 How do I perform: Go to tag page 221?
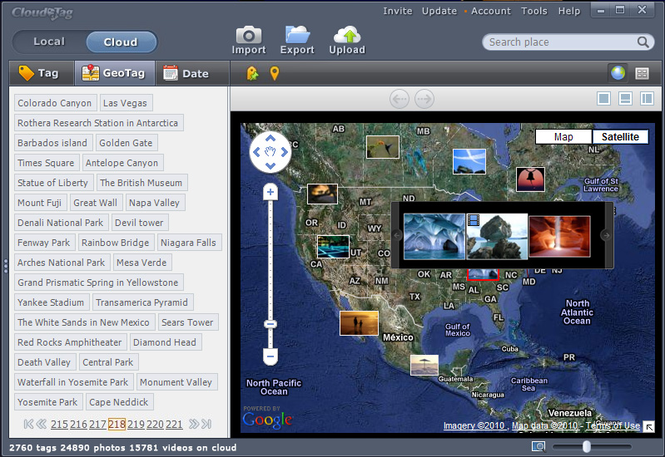click(174, 424)
